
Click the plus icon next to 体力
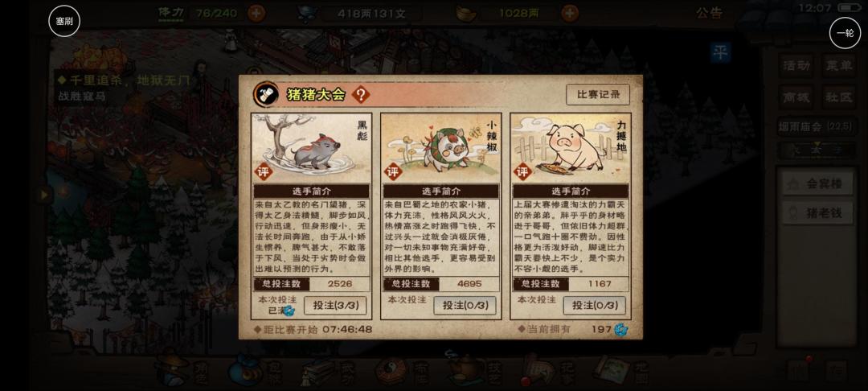pyautogui.click(x=256, y=13)
